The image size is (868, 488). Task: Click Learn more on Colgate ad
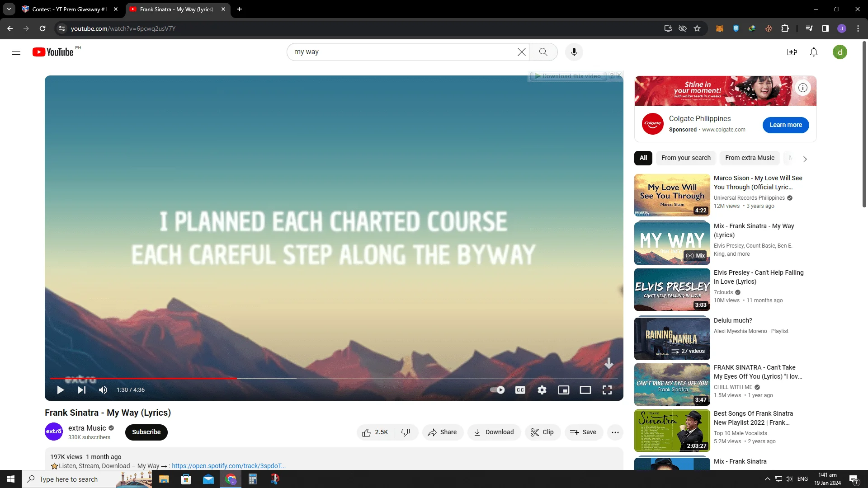click(786, 125)
